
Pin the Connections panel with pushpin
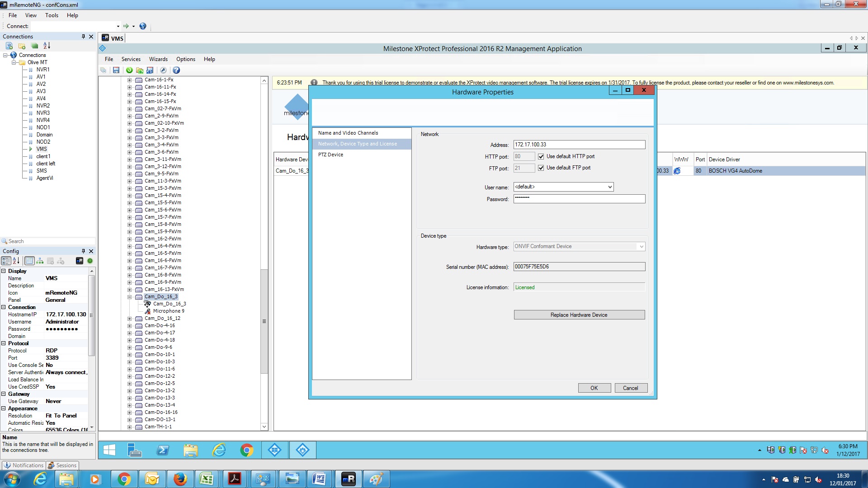[x=83, y=37]
